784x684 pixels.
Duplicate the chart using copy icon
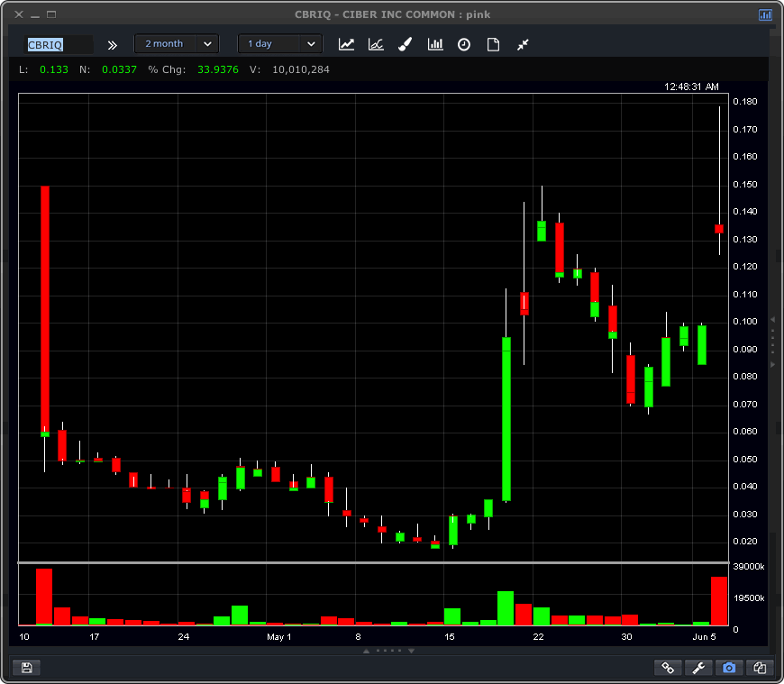tap(760, 668)
